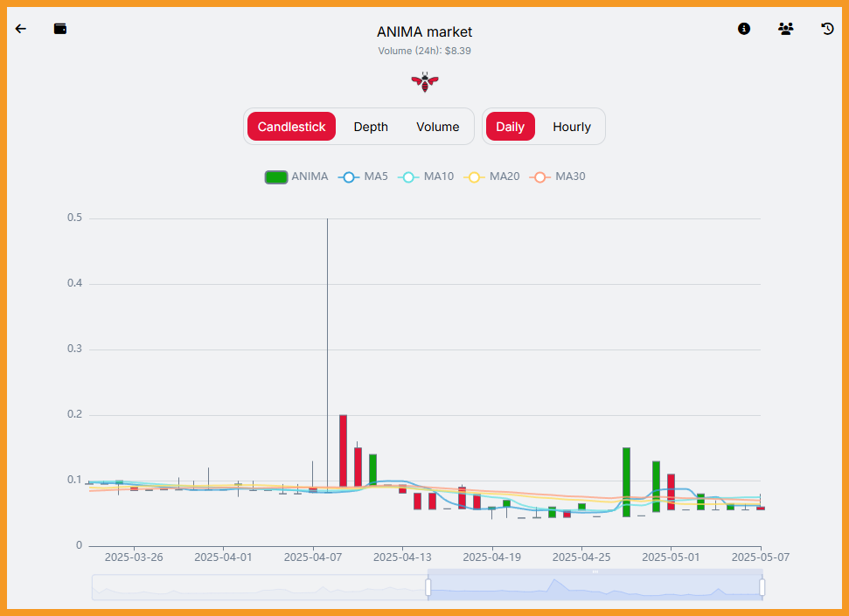Select the Candlestick chart tab

[291, 127]
